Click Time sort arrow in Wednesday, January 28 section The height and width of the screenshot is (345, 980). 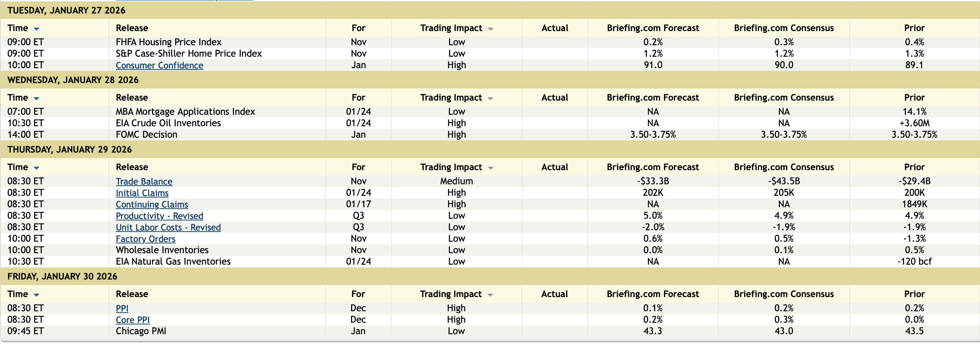(36, 99)
